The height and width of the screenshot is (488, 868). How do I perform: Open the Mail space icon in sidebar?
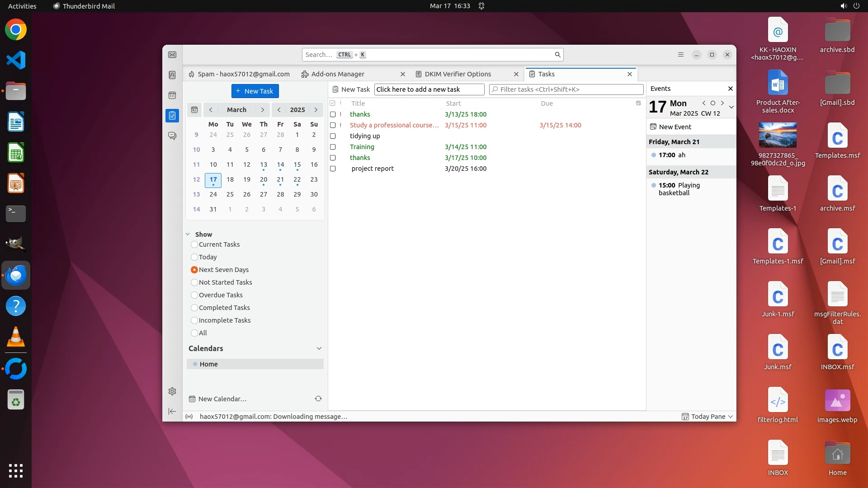(172, 55)
